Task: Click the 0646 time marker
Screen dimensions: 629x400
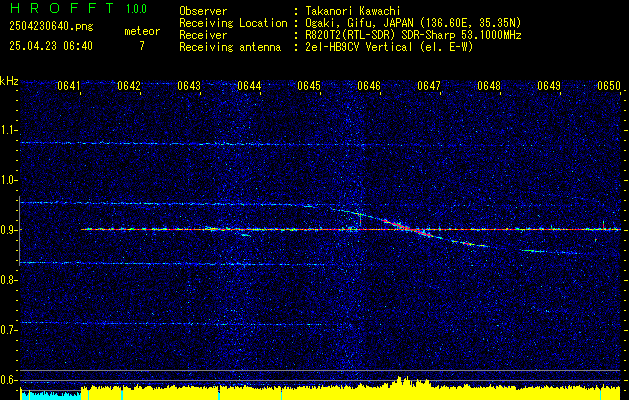Action: tap(369, 86)
